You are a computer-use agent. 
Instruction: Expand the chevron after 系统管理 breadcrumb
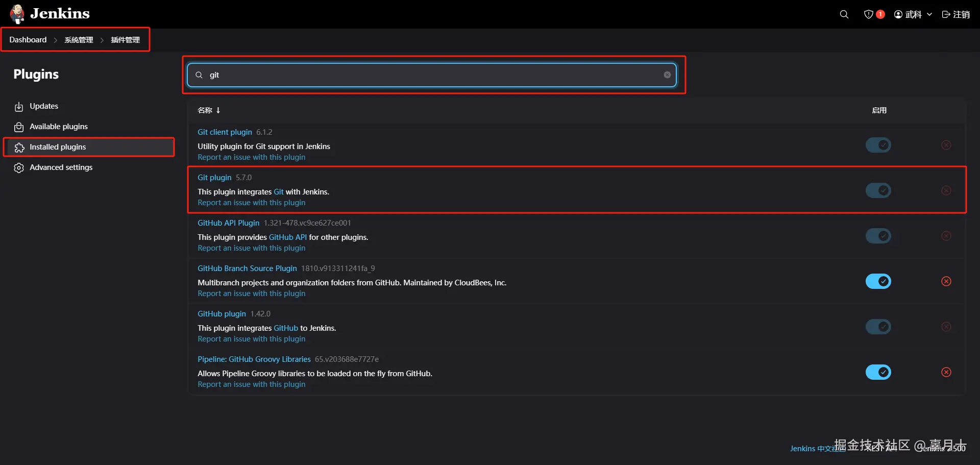(102, 40)
